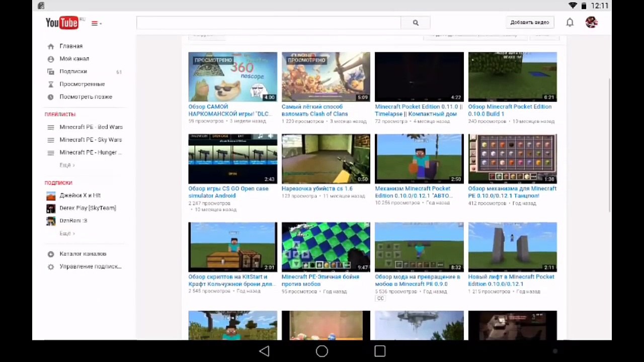Click the Мой канал profile icon
This screenshot has height=362, width=644.
click(51, 59)
